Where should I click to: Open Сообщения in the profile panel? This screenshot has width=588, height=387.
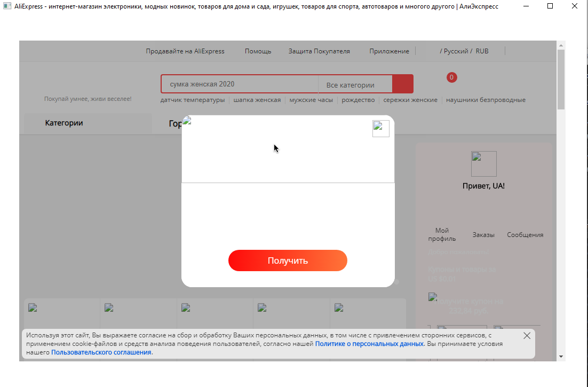(x=525, y=235)
